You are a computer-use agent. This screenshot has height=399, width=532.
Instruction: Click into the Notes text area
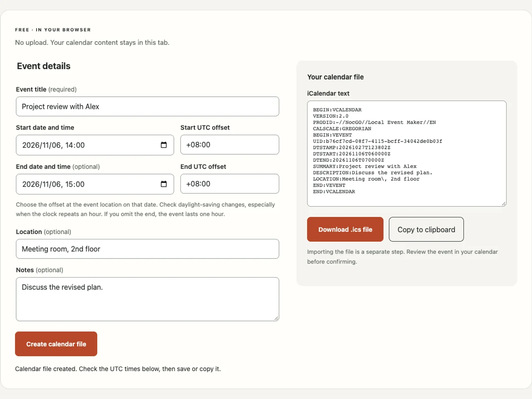(148, 299)
